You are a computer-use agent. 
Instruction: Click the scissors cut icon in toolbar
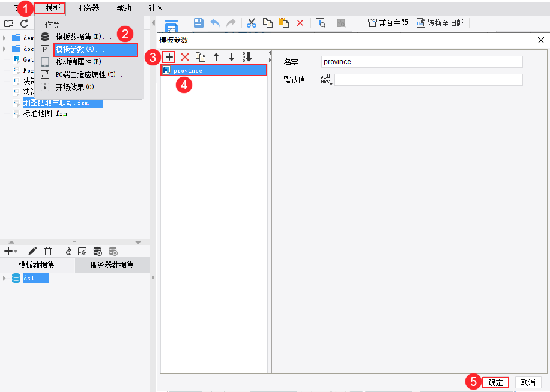click(251, 23)
